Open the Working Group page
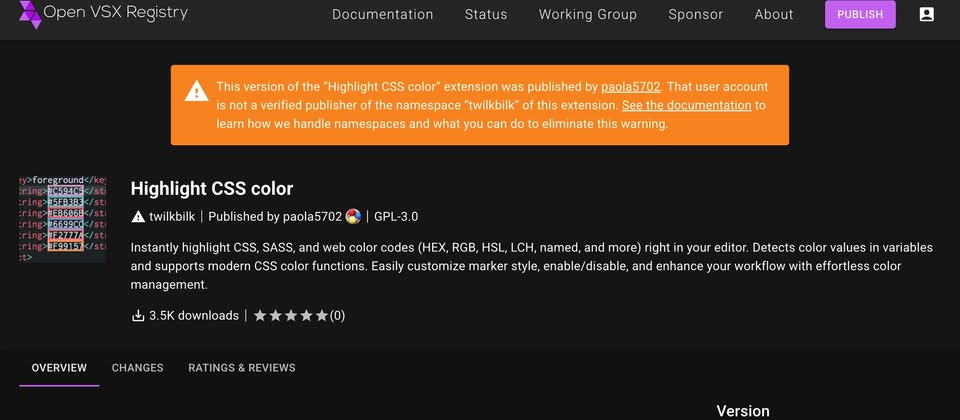This screenshot has height=420, width=960. click(x=587, y=14)
